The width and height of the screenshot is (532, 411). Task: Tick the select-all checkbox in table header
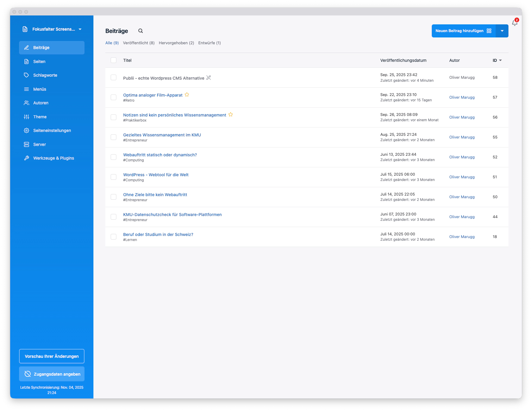pyautogui.click(x=113, y=60)
